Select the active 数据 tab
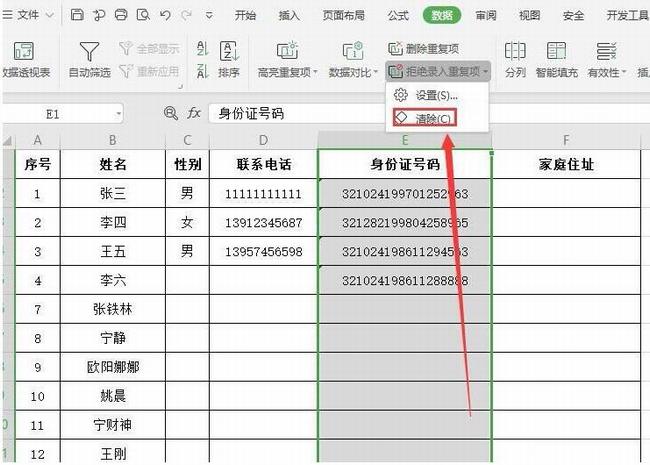 [442, 15]
